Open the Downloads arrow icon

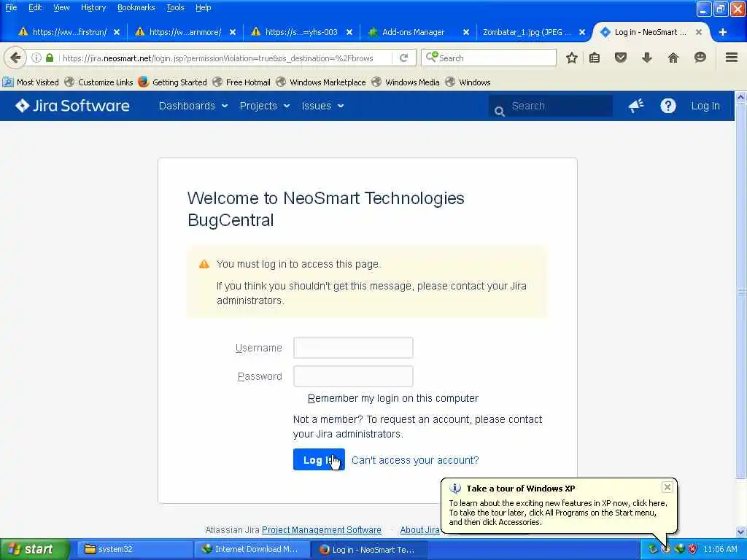646,58
